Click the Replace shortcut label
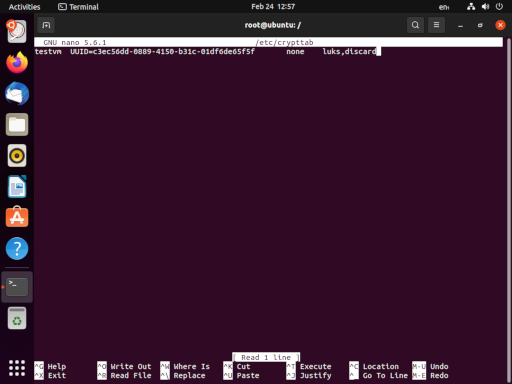Image resolution: width=512 pixels, height=384 pixels. pos(189,375)
